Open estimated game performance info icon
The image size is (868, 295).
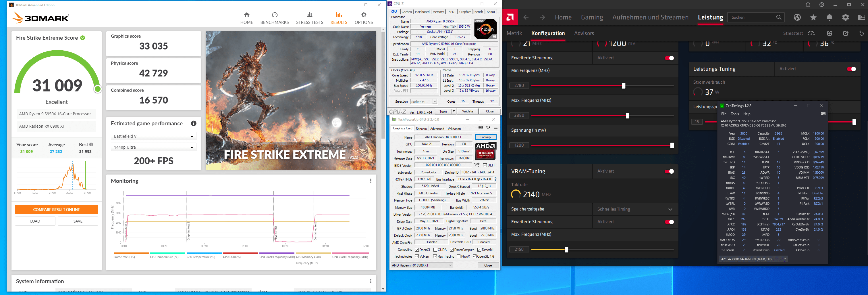pyautogui.click(x=193, y=123)
